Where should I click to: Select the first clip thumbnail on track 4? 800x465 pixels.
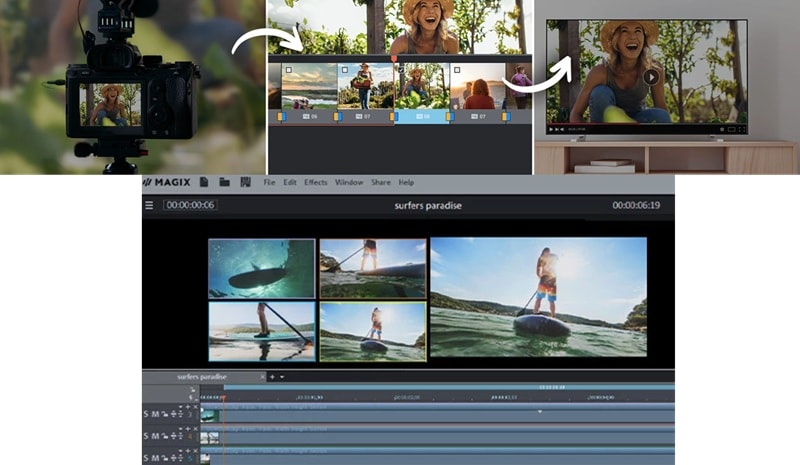204,437
